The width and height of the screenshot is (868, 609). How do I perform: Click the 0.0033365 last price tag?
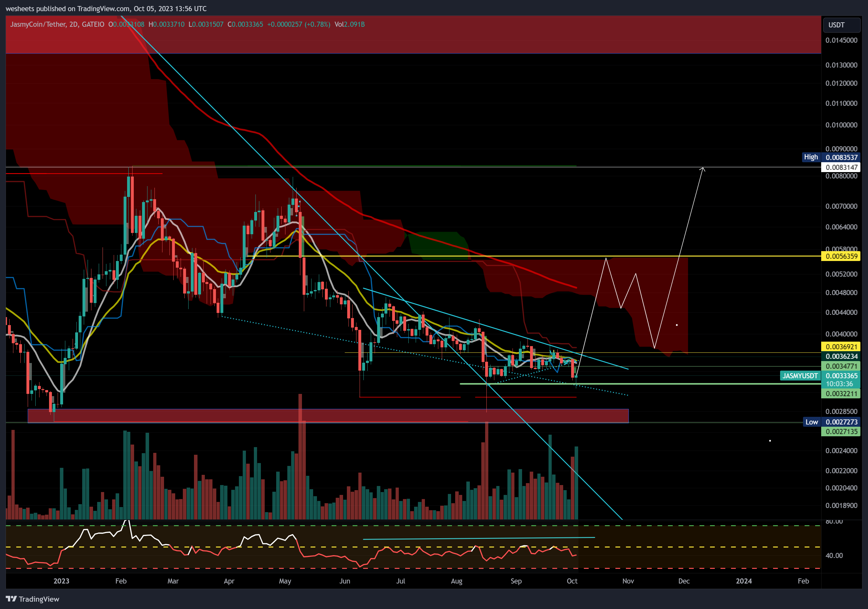coord(841,376)
